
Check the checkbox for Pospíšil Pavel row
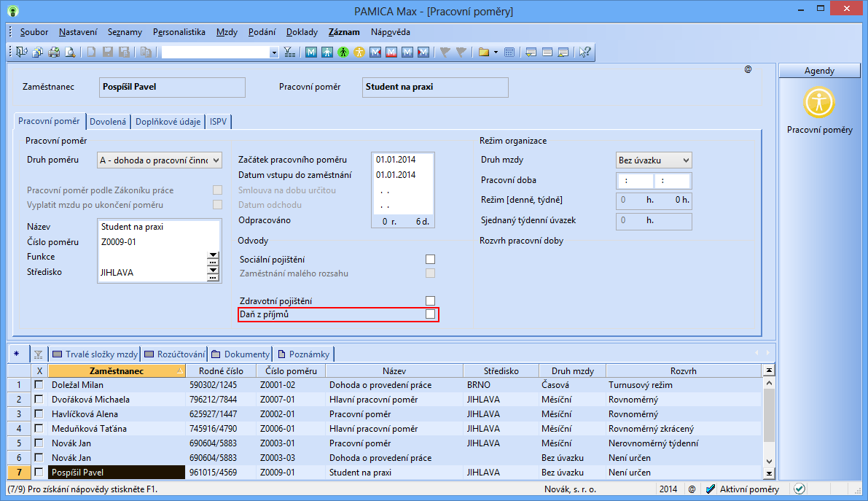pos(39,472)
